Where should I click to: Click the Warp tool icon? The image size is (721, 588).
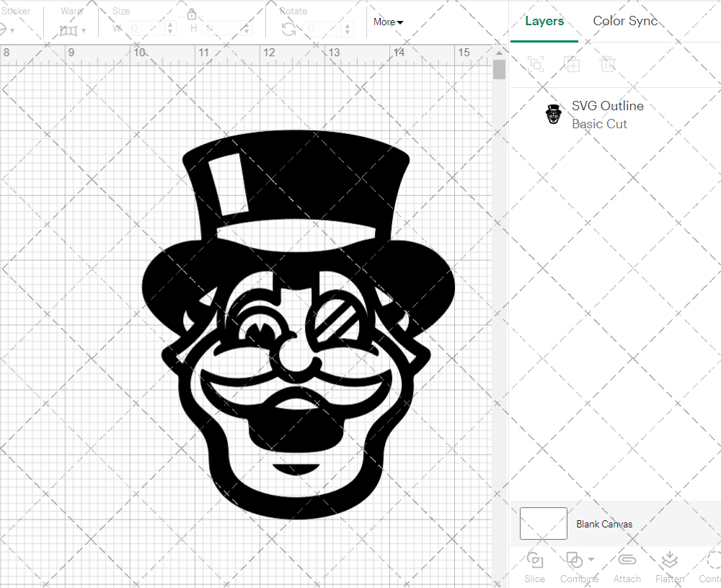[70, 29]
